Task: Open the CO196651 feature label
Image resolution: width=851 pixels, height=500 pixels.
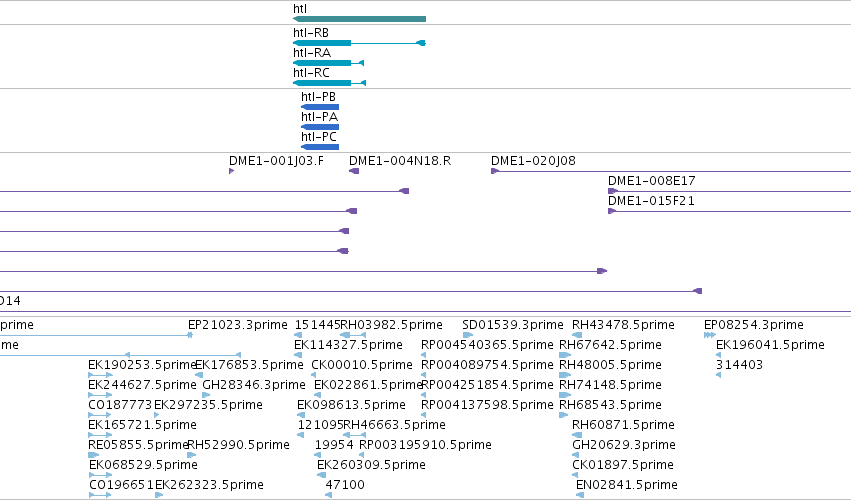Action: 122,486
